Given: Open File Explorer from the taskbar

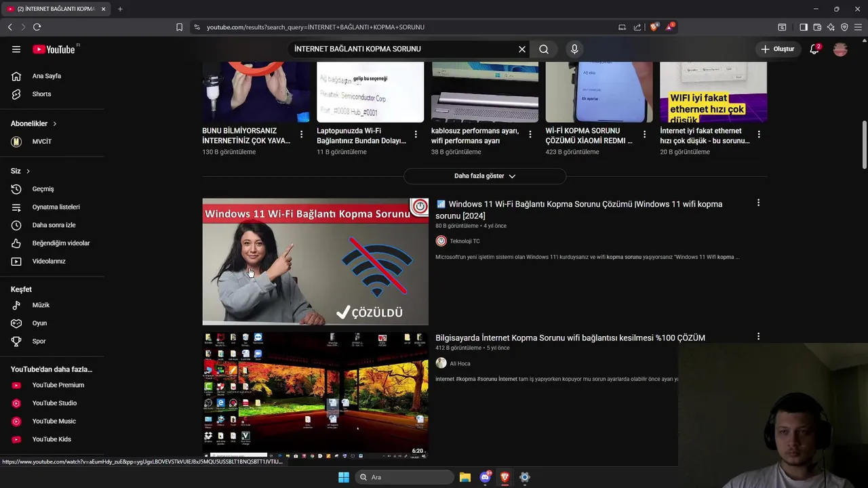Looking at the screenshot, I should pyautogui.click(x=465, y=477).
